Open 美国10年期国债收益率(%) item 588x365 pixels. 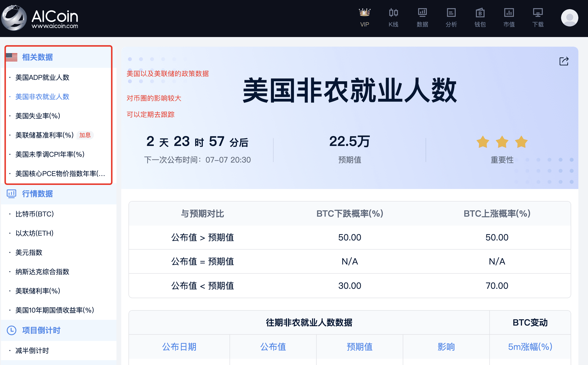coord(55,310)
